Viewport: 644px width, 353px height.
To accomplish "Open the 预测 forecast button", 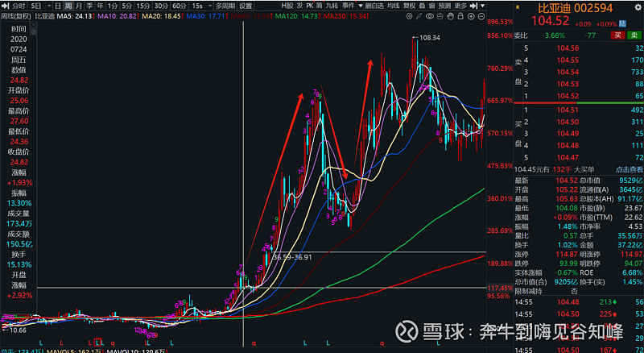I will 444,6.
